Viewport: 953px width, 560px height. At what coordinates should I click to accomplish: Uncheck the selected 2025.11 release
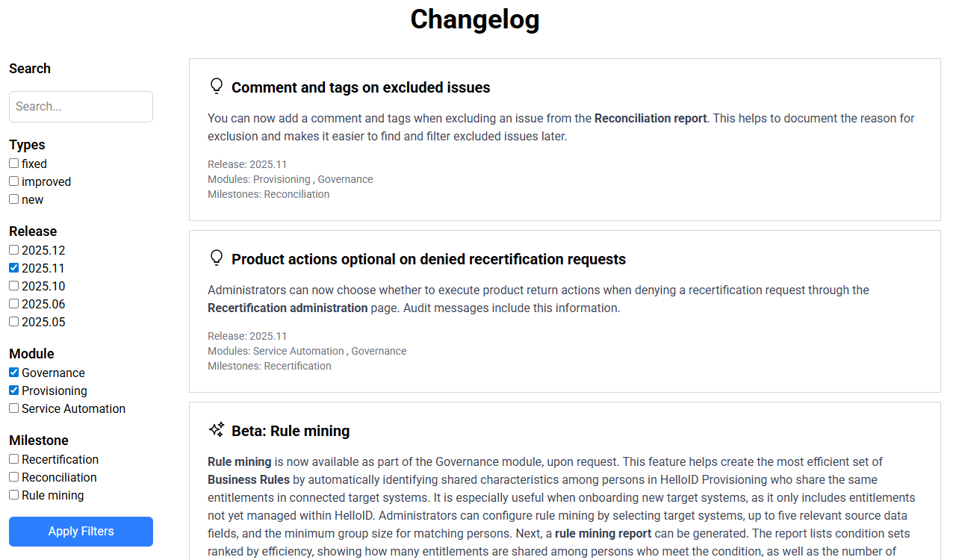tap(13, 267)
